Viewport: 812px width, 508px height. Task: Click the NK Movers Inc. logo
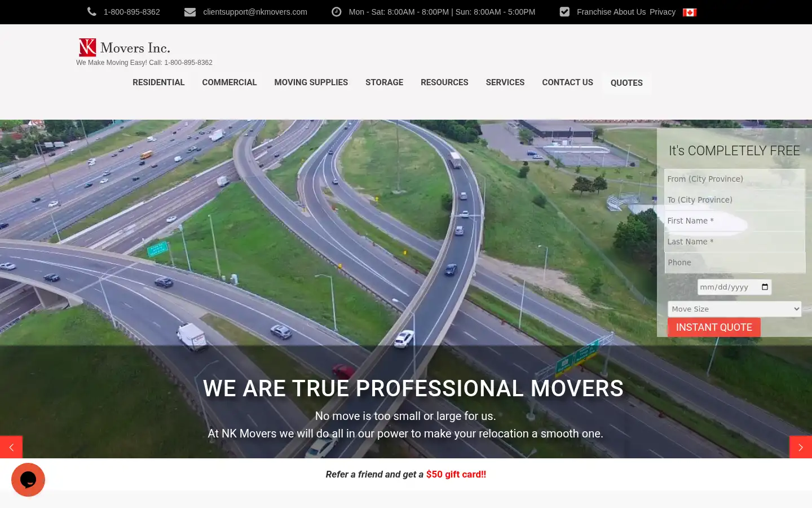[125, 47]
